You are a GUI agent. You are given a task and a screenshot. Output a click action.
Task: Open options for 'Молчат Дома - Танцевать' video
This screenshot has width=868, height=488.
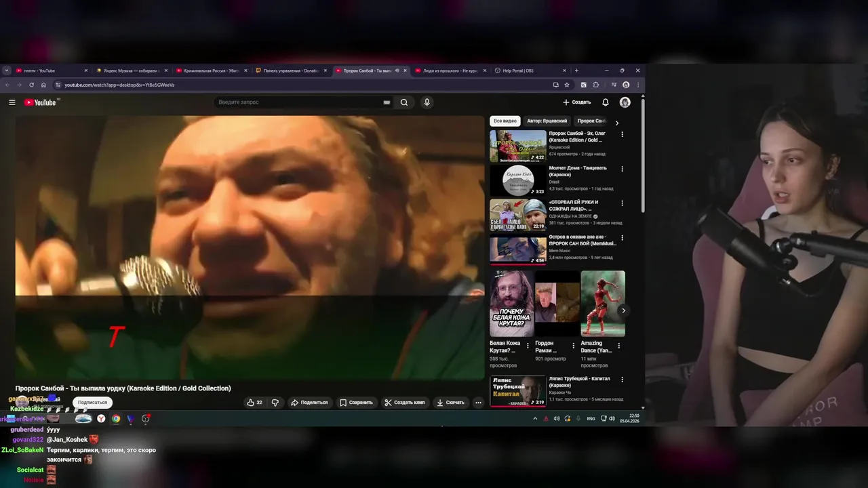[623, 169]
